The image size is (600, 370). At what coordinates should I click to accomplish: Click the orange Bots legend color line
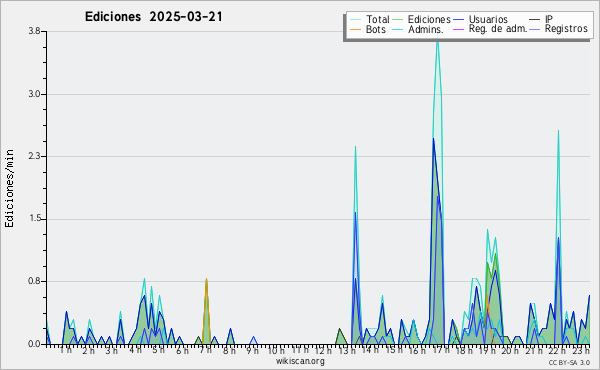356,29
